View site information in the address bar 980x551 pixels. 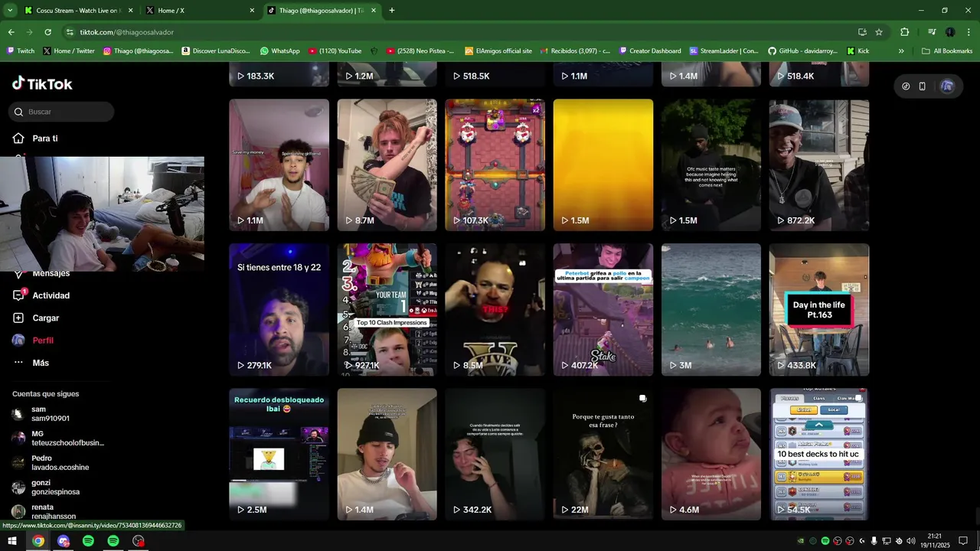70,32
